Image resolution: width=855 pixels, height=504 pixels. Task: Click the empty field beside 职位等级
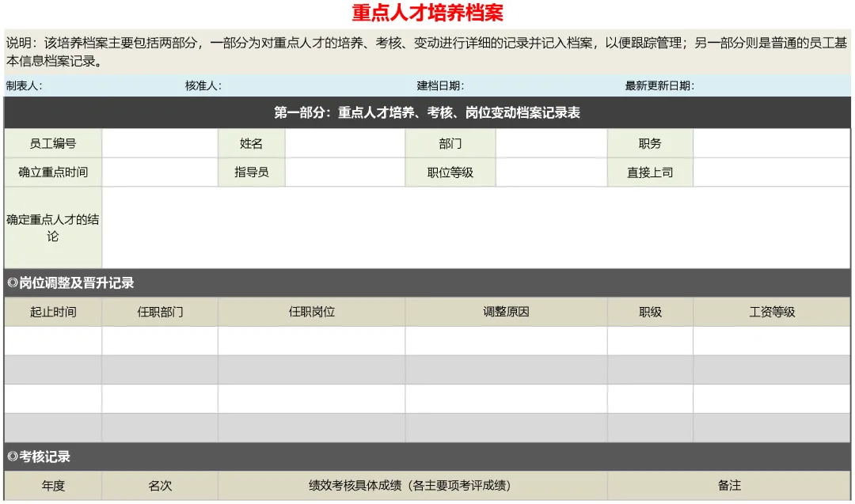(551, 172)
